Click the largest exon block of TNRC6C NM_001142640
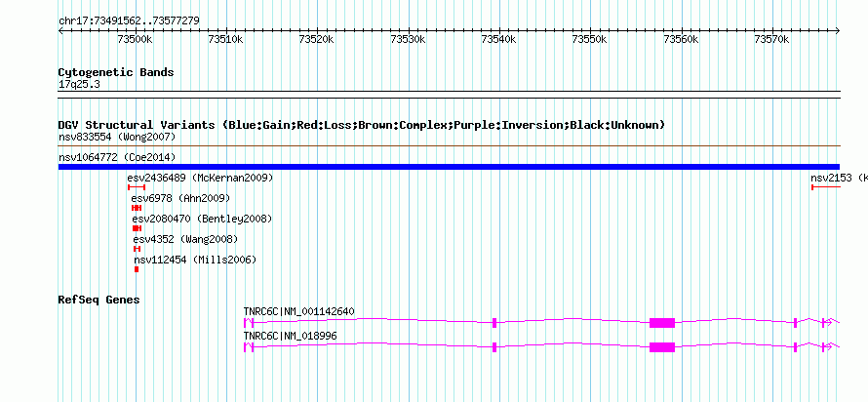 pos(662,323)
